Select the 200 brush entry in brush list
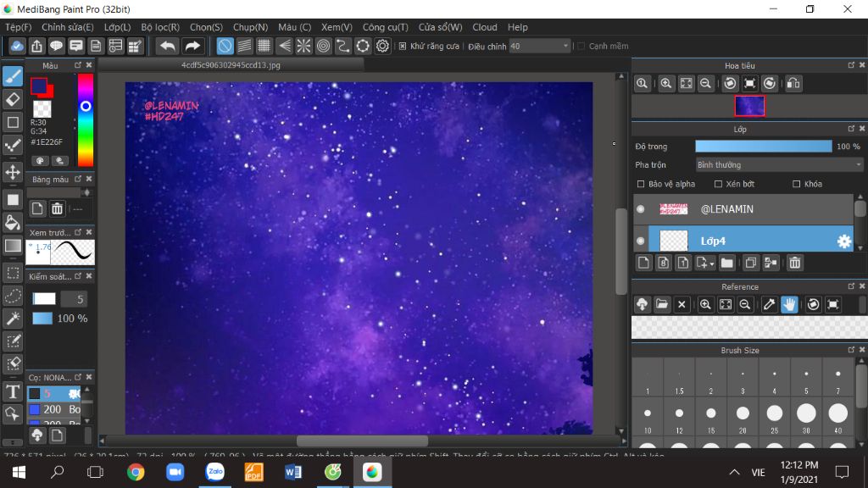This screenshot has width=868, height=488. point(55,409)
